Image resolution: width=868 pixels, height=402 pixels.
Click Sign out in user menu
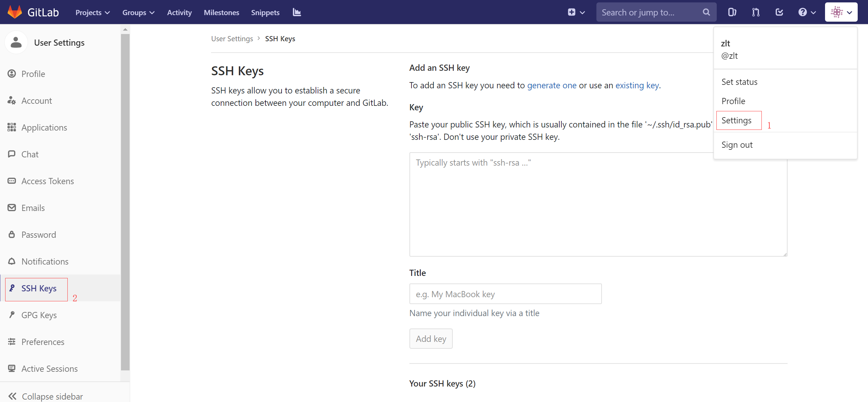(x=737, y=145)
